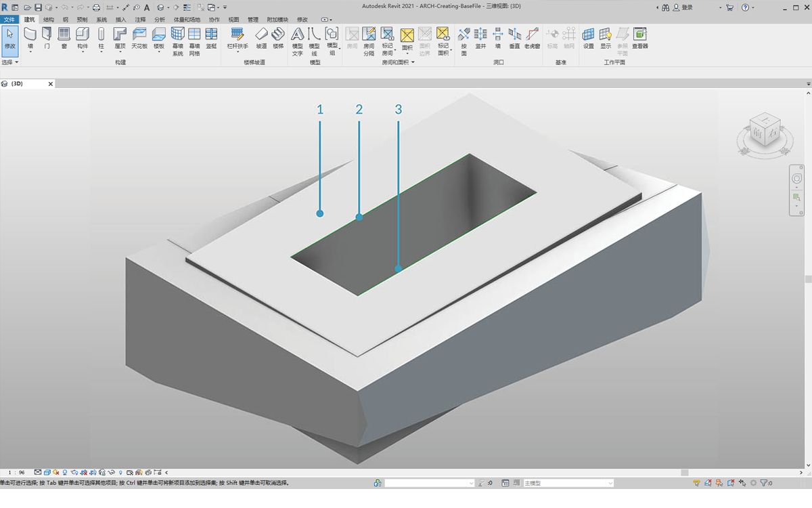This screenshot has width=812, height=508.
Task: Expand the 房间和面积 panel dropdown
Action: click(x=399, y=62)
